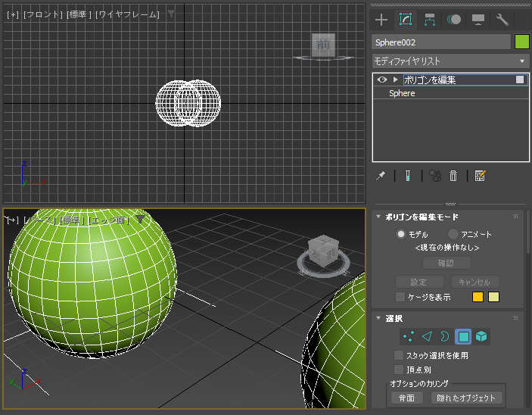Image resolution: width=532 pixels, height=415 pixels.
Task: Click the Sphere002 object name field
Action: tap(440, 42)
